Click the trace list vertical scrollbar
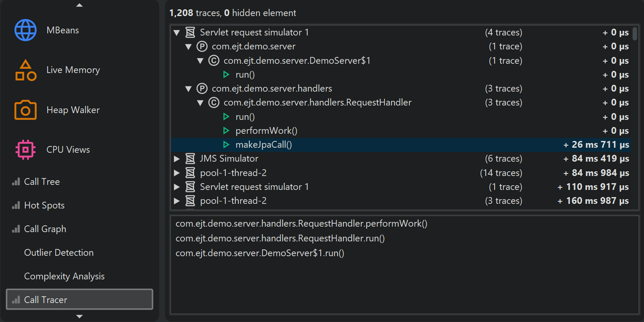 tap(635, 34)
